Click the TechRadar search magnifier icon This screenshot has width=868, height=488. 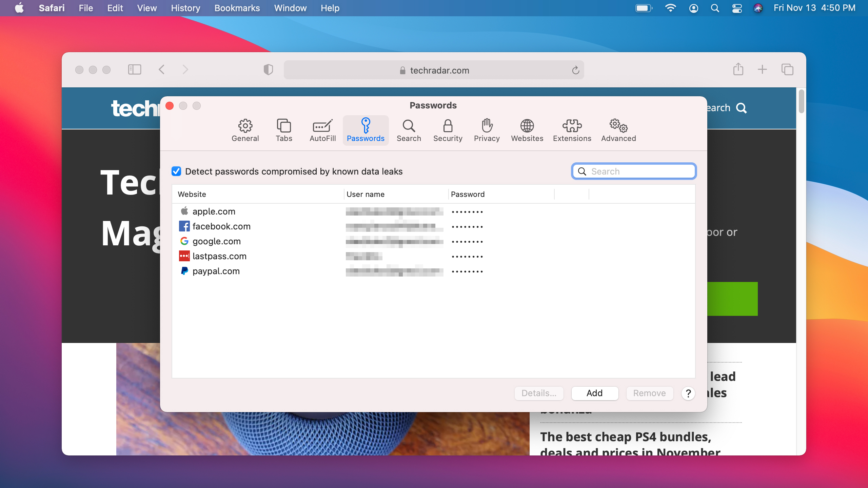(x=742, y=108)
